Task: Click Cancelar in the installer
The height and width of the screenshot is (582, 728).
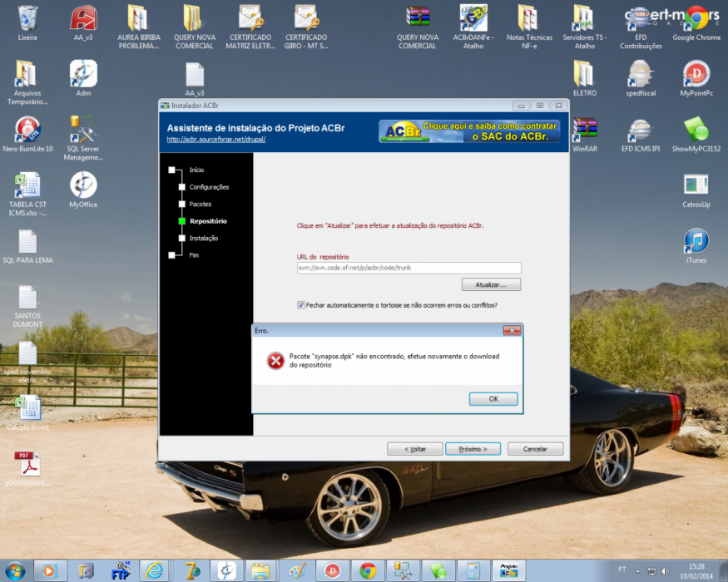Action: (x=535, y=449)
